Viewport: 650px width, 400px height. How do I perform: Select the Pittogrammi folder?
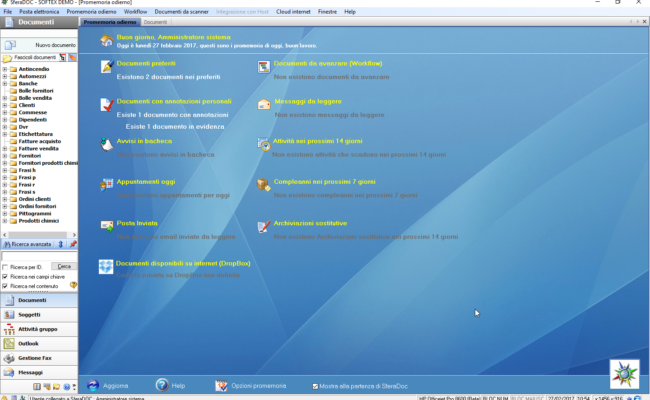click(35, 214)
